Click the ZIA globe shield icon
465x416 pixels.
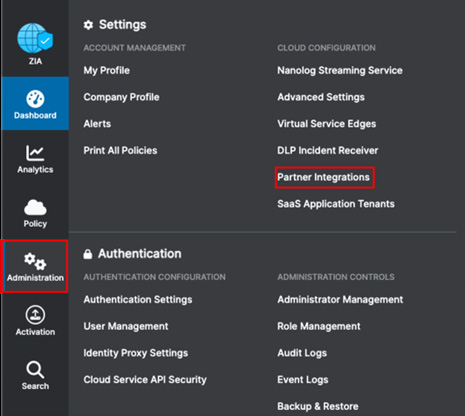click(35, 38)
